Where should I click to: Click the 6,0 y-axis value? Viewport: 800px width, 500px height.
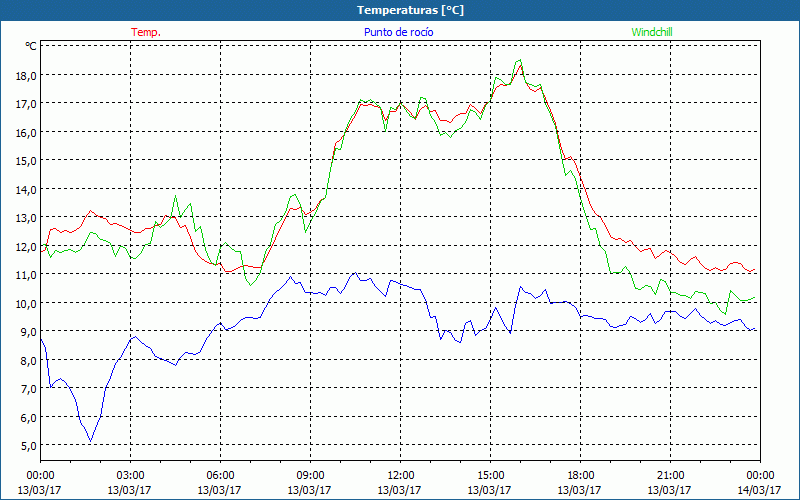pyautogui.click(x=28, y=417)
